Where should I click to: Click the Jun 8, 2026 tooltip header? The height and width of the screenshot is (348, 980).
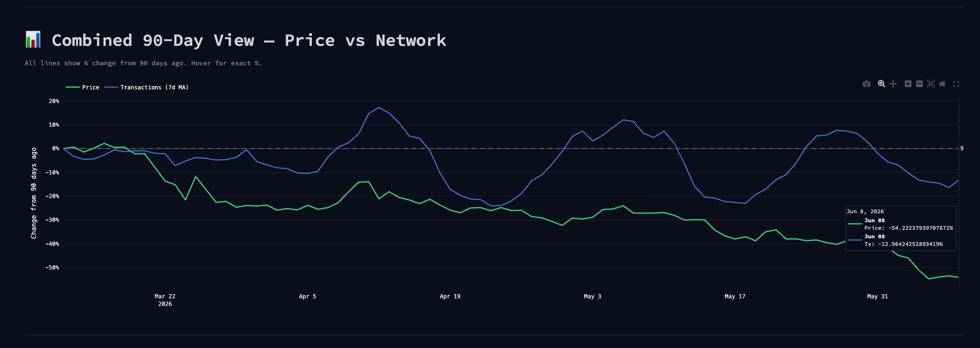click(865, 211)
